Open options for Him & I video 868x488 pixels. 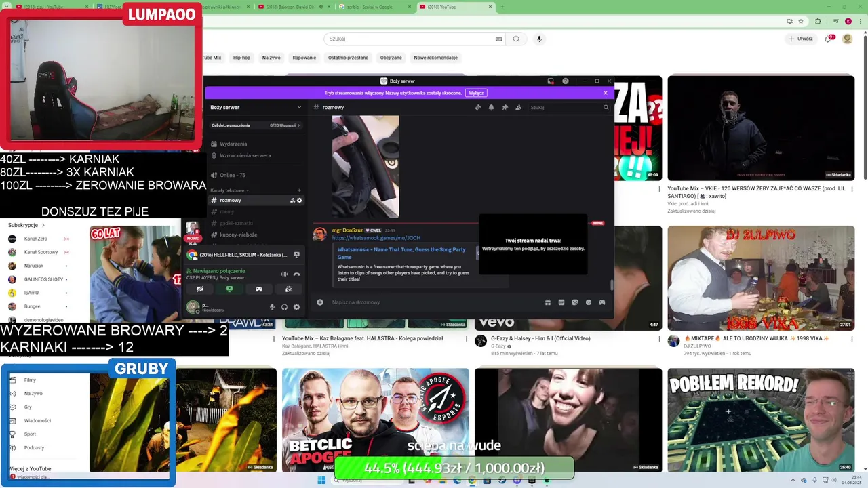pyautogui.click(x=659, y=340)
